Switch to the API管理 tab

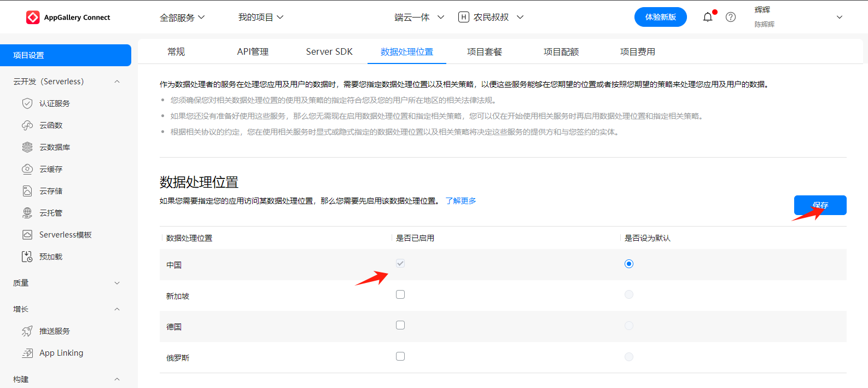pos(253,52)
